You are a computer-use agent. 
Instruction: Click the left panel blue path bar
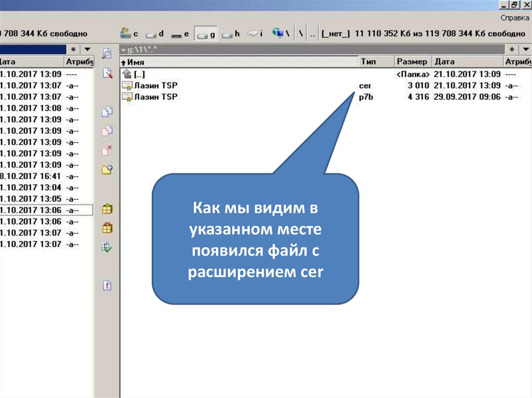click(33, 49)
